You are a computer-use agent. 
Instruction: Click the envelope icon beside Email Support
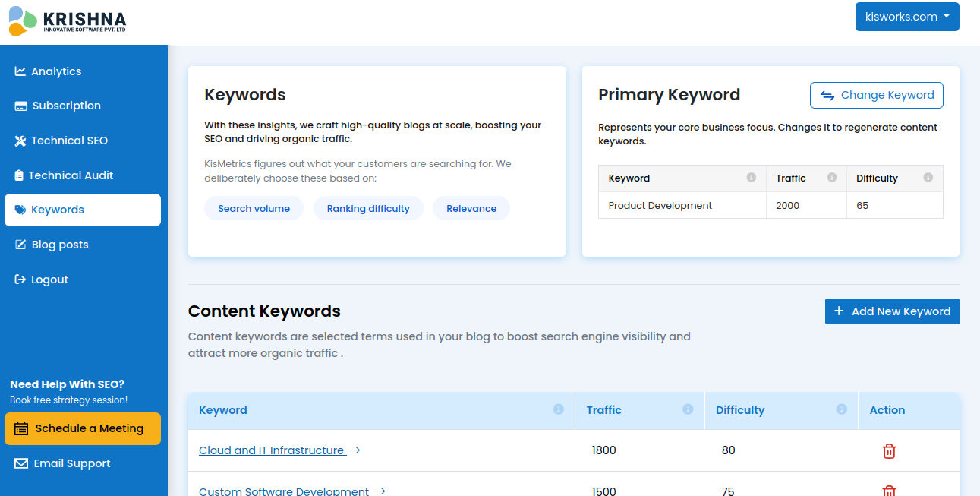click(21, 463)
